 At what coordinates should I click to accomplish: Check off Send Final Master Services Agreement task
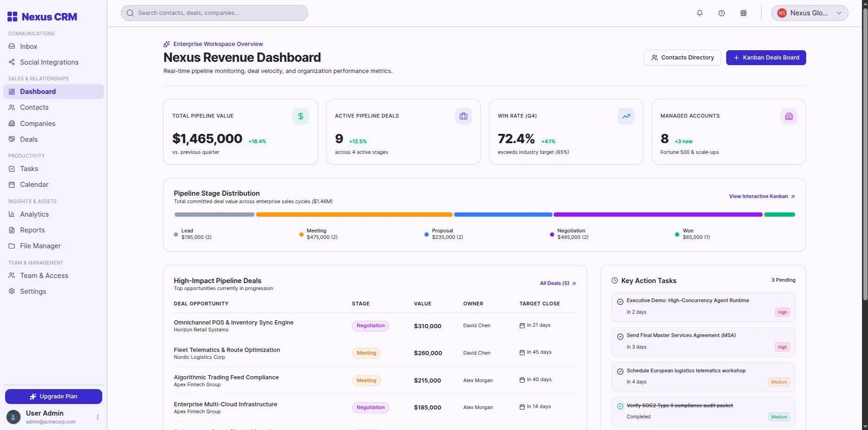tap(620, 337)
